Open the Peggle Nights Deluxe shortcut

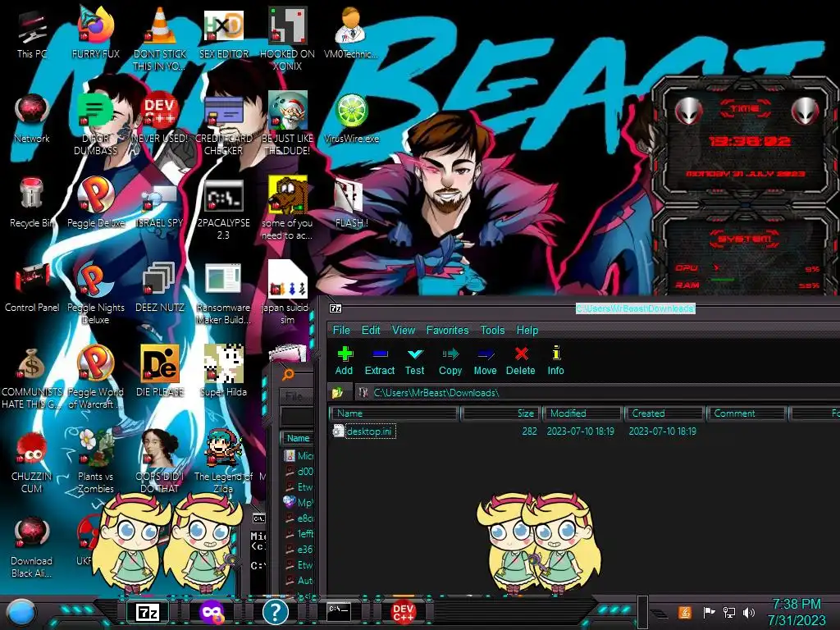pos(96,293)
